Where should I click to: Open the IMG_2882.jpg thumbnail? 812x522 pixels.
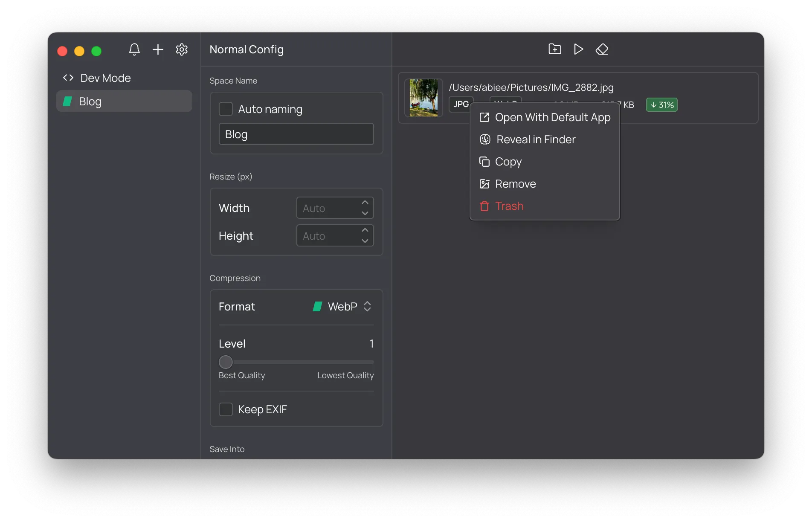click(x=423, y=98)
